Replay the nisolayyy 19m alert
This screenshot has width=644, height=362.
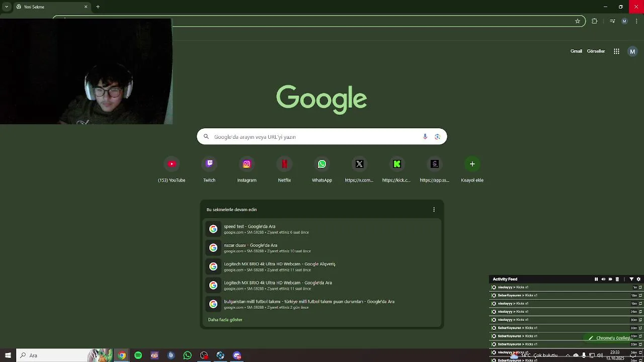click(640, 304)
